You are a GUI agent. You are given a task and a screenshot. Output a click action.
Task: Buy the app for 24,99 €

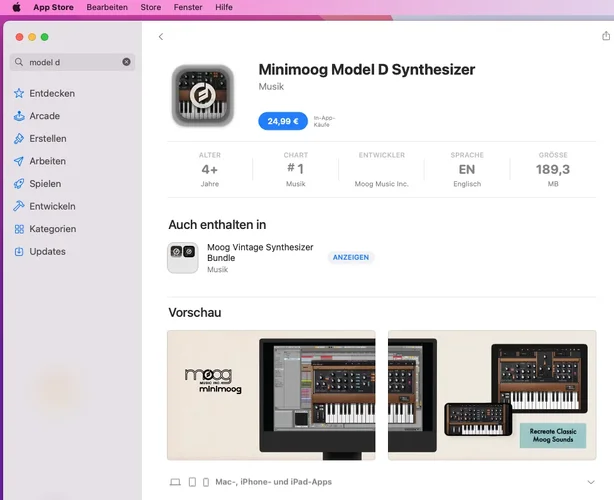[x=283, y=121]
